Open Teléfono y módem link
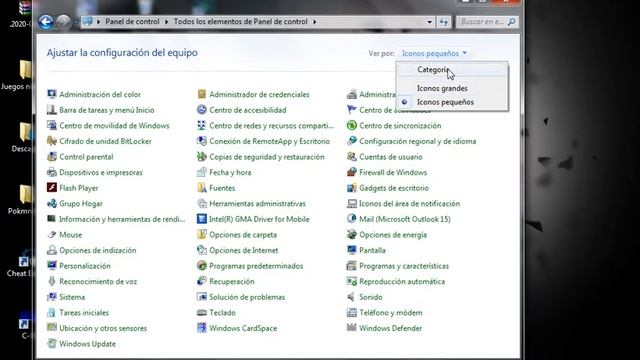Viewport: 640px width, 360px height. [x=391, y=313]
